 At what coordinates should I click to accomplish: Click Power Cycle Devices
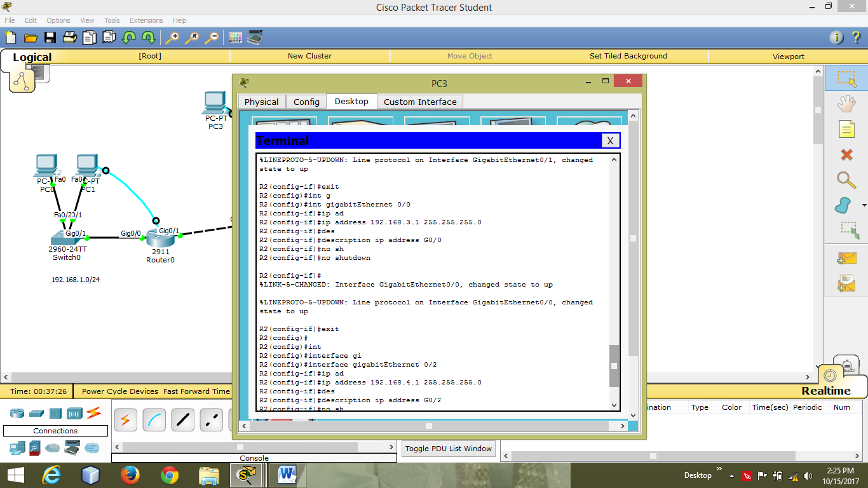coord(120,391)
